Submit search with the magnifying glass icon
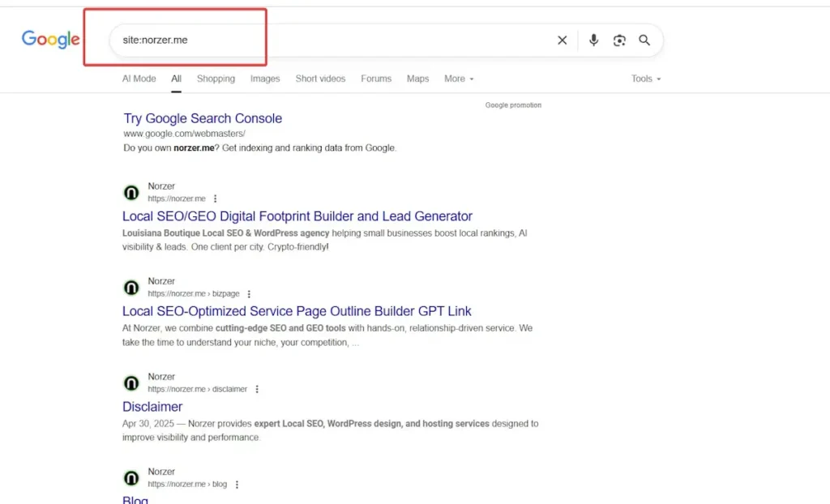This screenshot has width=830, height=504. 644,41
